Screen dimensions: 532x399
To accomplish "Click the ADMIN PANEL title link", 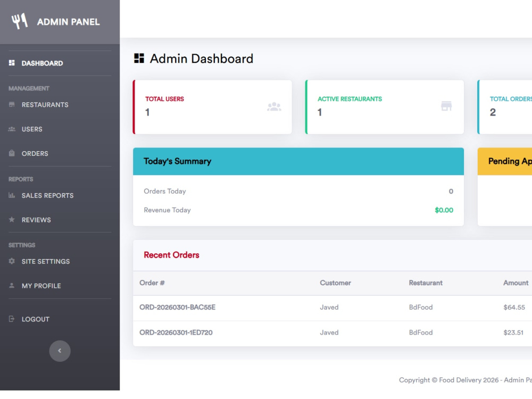I will pyautogui.click(x=68, y=22).
